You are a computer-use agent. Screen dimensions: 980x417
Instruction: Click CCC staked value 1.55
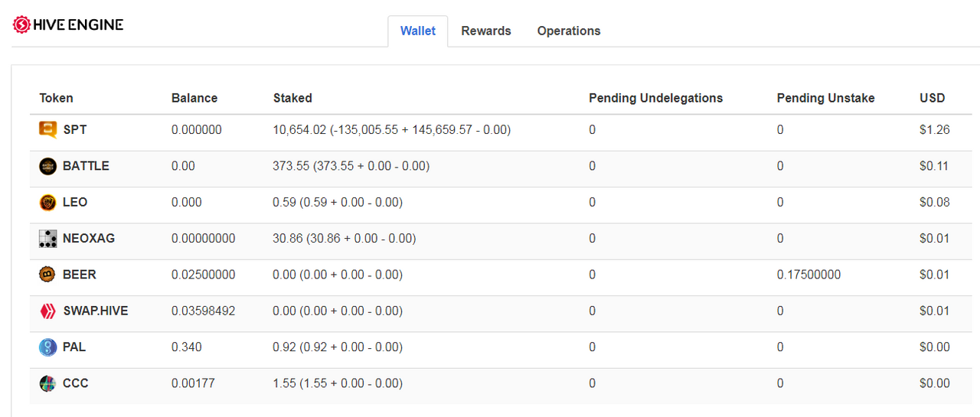pyautogui.click(x=283, y=383)
